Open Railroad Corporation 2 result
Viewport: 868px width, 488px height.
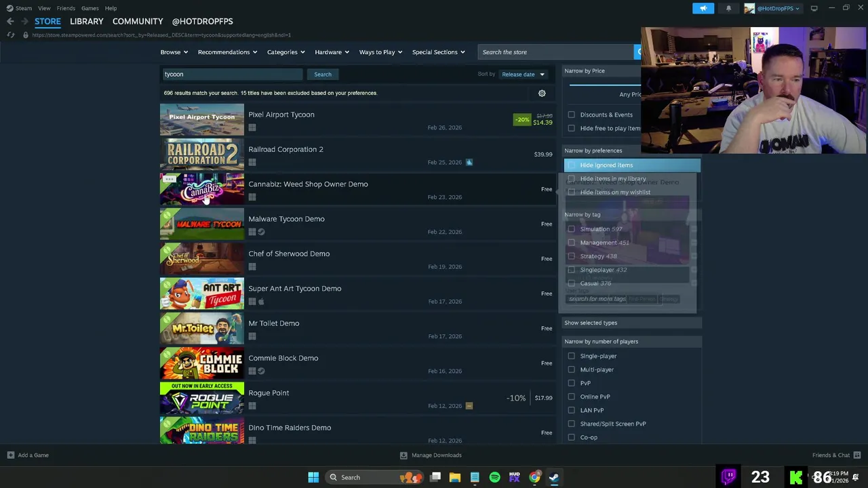[357, 155]
